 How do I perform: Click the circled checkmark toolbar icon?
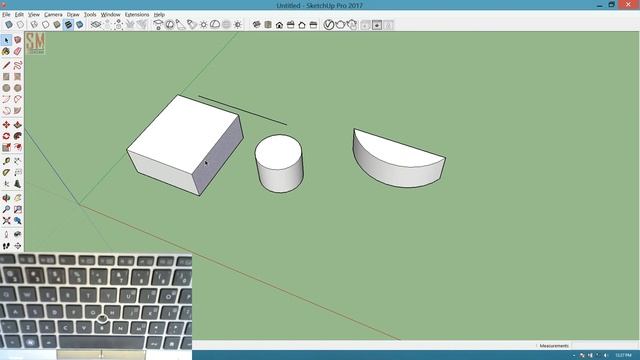(329, 25)
